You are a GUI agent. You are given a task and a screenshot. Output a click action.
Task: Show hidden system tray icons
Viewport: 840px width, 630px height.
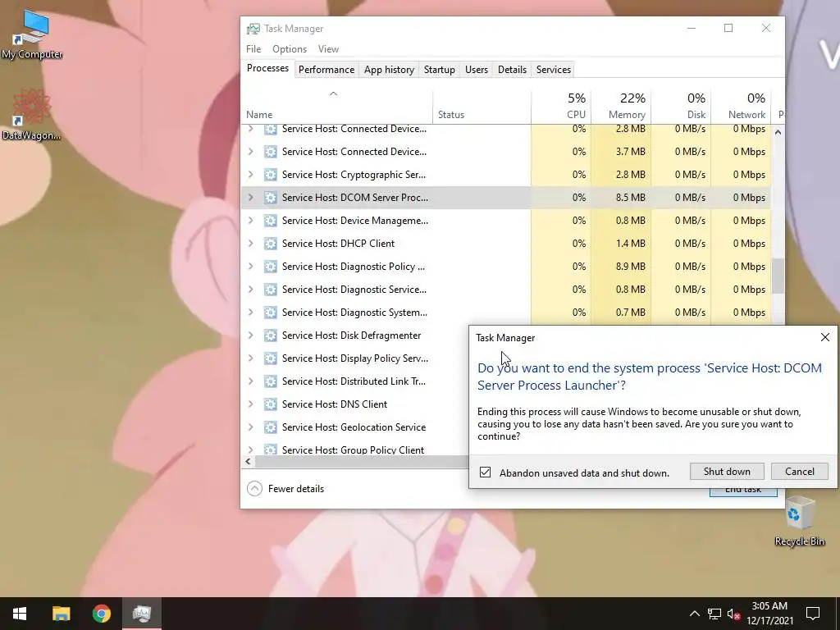tap(694, 614)
